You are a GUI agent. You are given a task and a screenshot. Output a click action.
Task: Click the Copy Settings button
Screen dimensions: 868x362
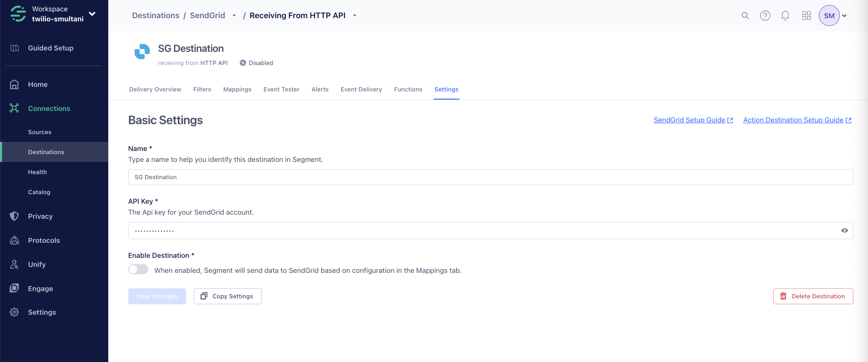pyautogui.click(x=227, y=296)
